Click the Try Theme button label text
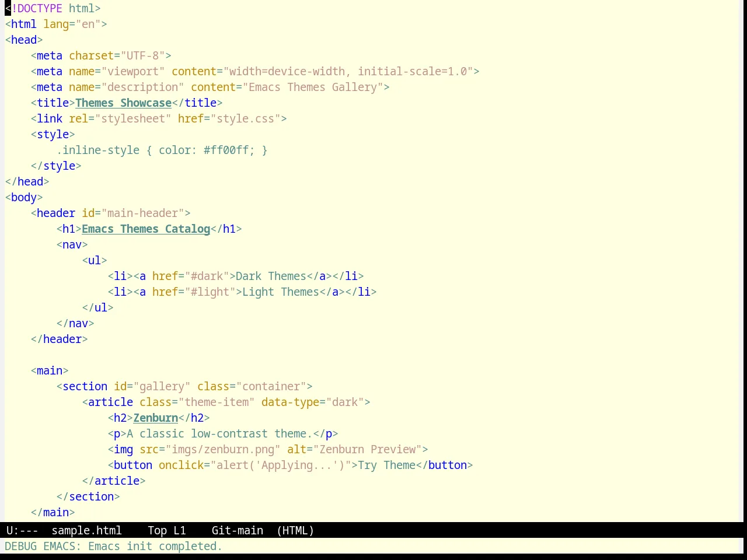 [x=386, y=465]
